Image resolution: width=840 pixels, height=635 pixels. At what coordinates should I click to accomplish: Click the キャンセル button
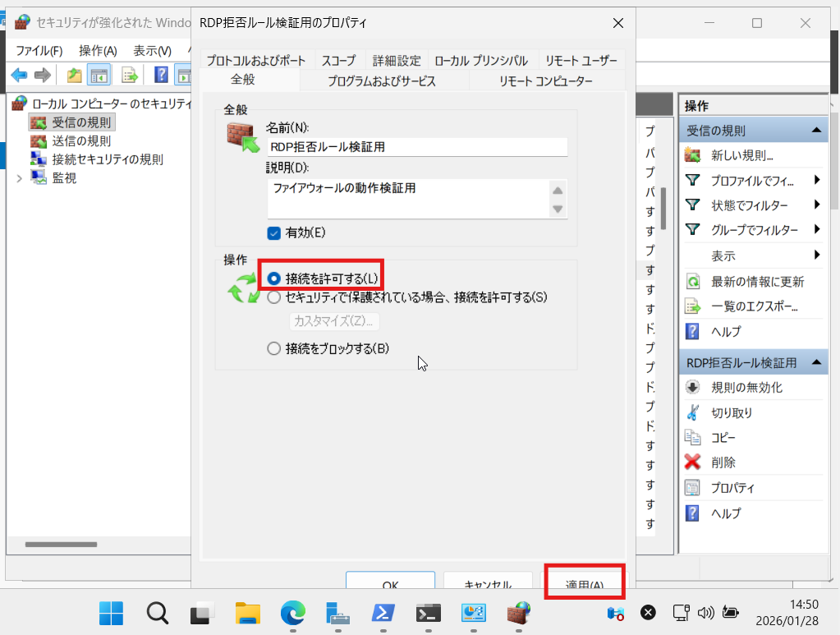[488, 580]
